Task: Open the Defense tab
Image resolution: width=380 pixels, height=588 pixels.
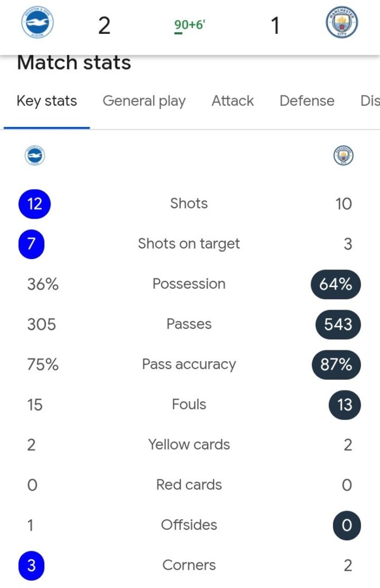Action: click(x=307, y=101)
